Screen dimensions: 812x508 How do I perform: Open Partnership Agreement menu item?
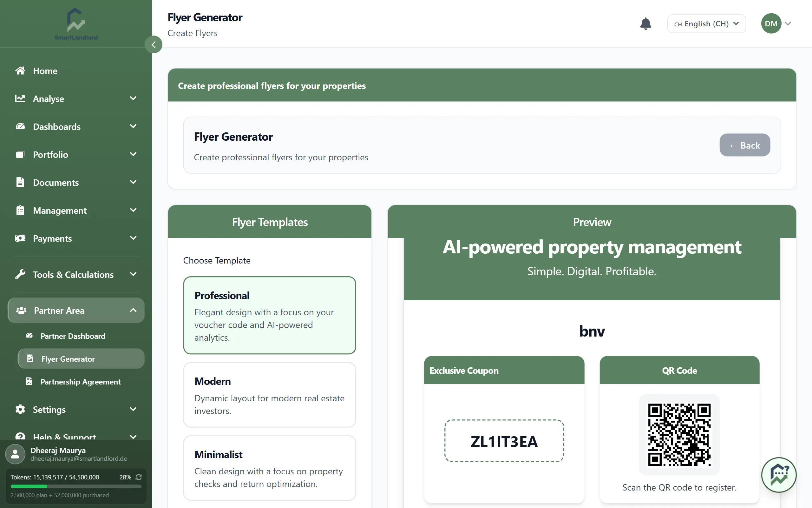81,382
